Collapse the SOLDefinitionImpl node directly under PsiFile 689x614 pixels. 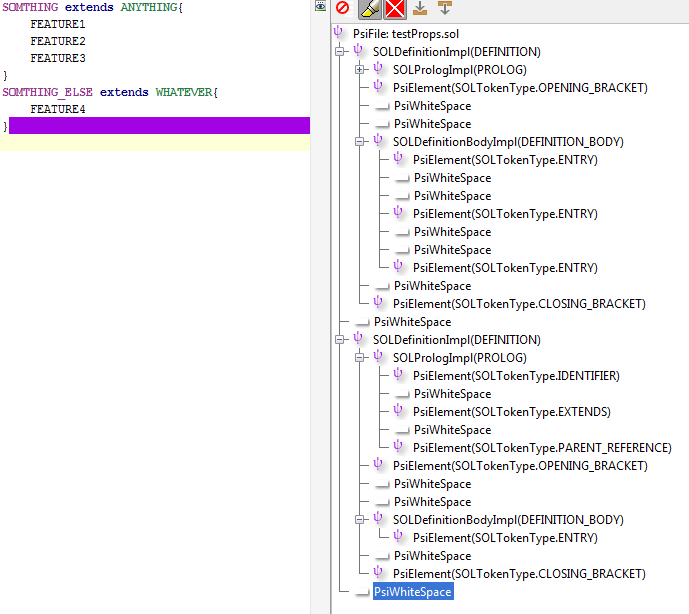pyautogui.click(x=339, y=51)
